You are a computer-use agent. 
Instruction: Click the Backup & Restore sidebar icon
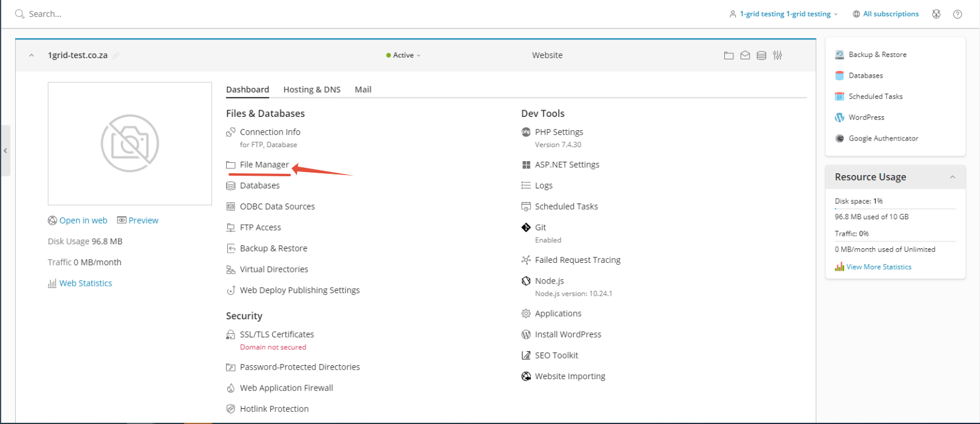click(839, 55)
